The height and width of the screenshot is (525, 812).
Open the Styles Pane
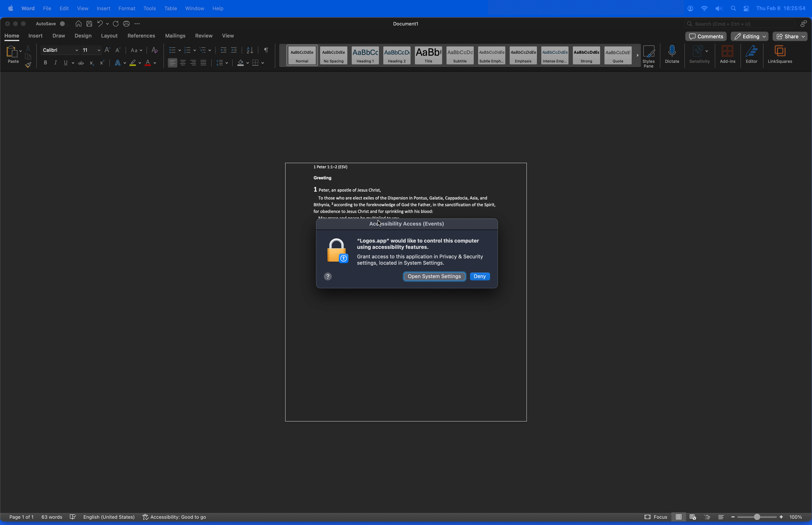point(648,56)
